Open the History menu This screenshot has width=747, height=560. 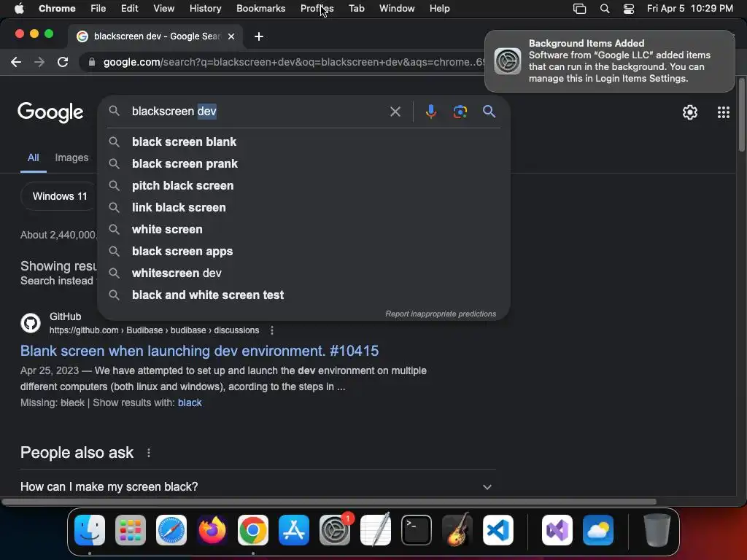tap(205, 9)
